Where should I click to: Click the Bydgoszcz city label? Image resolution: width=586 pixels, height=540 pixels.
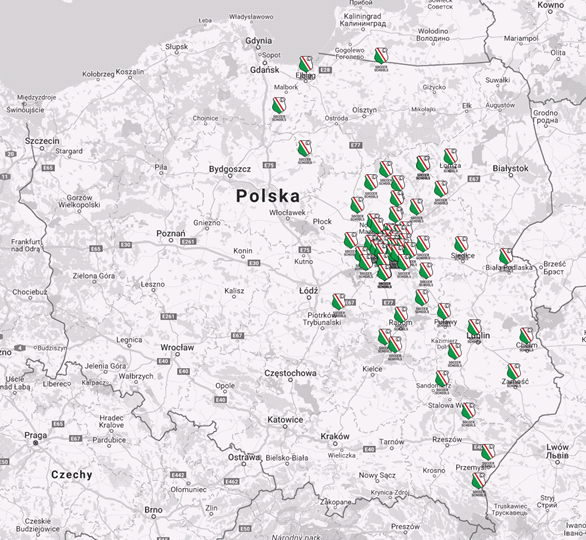[230, 169]
